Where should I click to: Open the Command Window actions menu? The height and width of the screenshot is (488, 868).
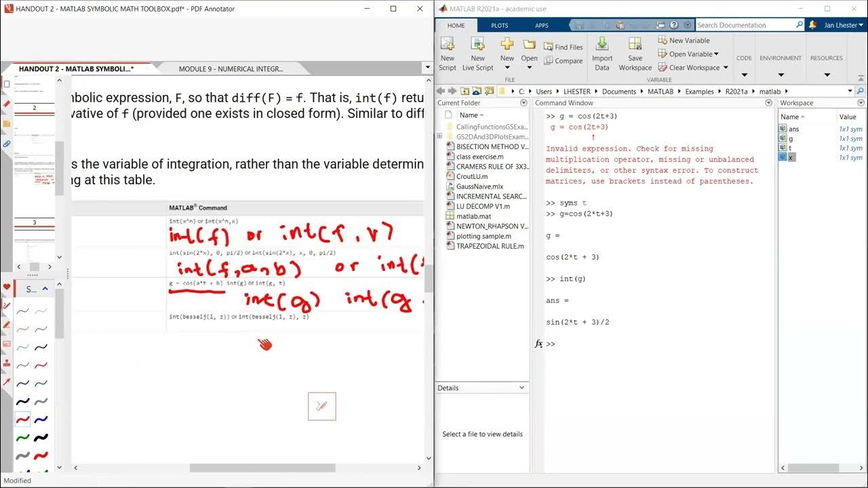(769, 103)
